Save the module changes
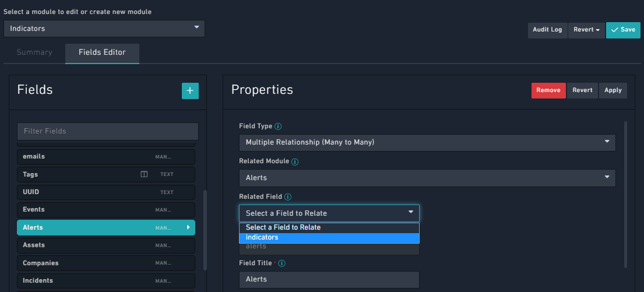This screenshot has height=292, width=644. click(623, 30)
